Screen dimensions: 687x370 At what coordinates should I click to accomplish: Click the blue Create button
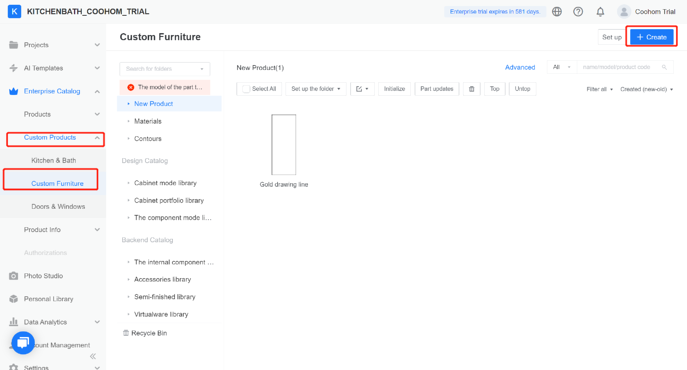[x=652, y=37]
